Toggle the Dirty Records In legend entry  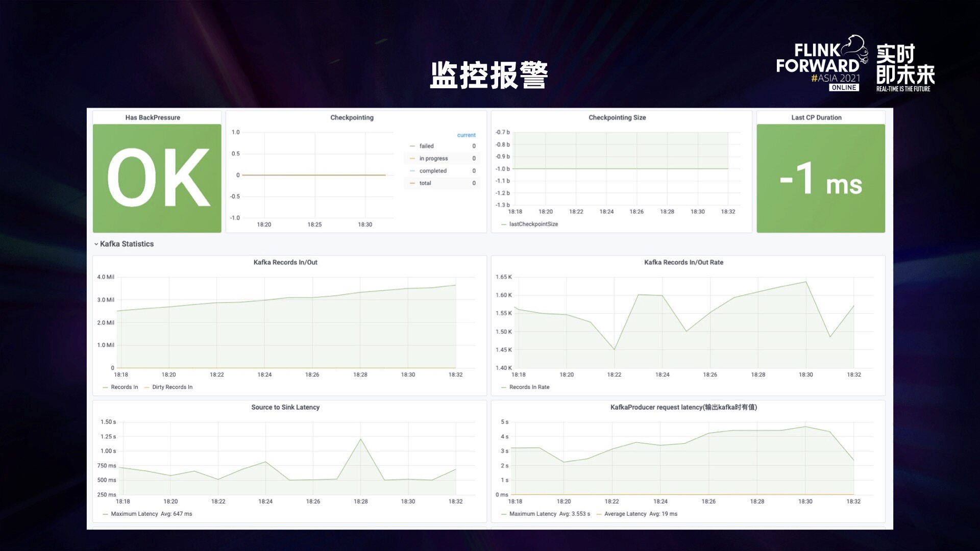(172, 387)
